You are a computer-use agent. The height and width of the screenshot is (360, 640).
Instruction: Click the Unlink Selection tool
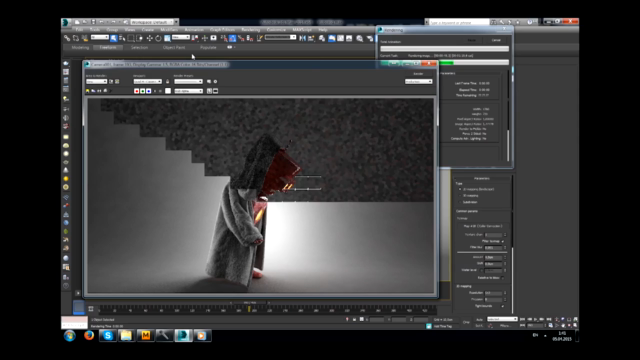(76, 38)
